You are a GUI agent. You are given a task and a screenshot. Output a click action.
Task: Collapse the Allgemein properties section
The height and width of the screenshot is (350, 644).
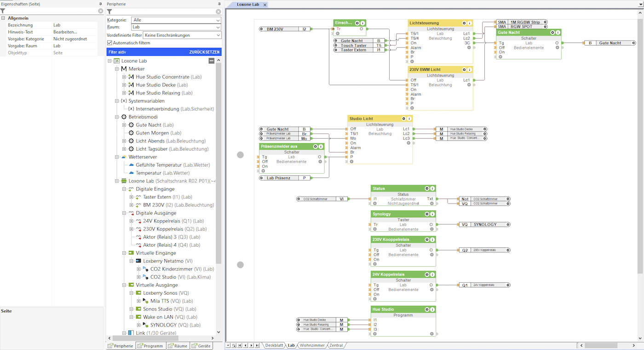[3, 18]
